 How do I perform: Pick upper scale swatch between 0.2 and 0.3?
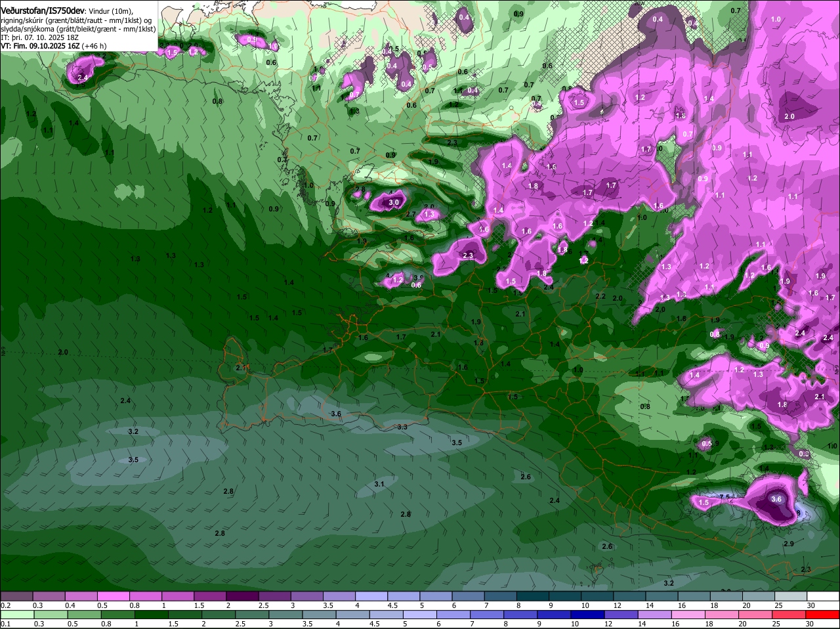[x=16, y=596]
